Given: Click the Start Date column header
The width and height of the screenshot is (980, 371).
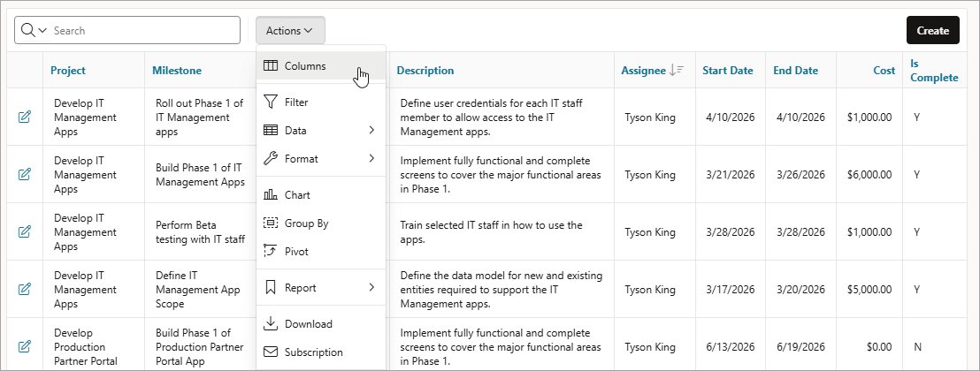Looking at the screenshot, I should 728,71.
